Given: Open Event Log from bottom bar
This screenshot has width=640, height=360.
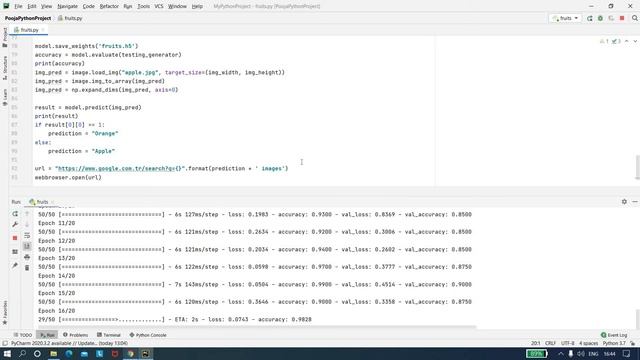Looking at the screenshot, I should point(614,335).
